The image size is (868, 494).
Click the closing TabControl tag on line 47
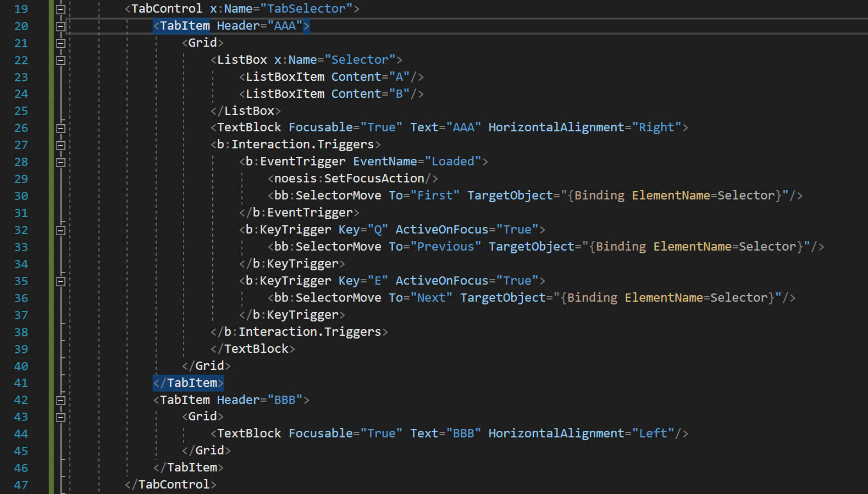point(170,485)
